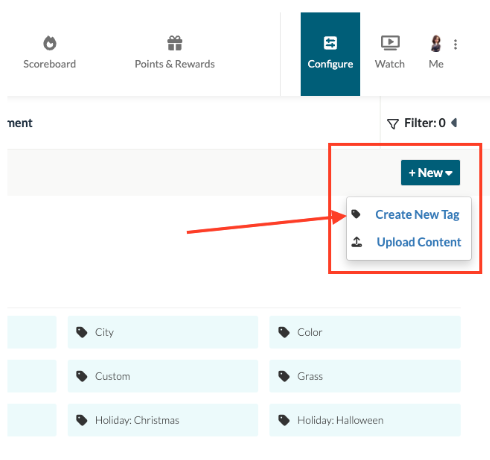Open the Holiday: Halloween tag name
The height and width of the screenshot is (460, 490).
point(340,420)
